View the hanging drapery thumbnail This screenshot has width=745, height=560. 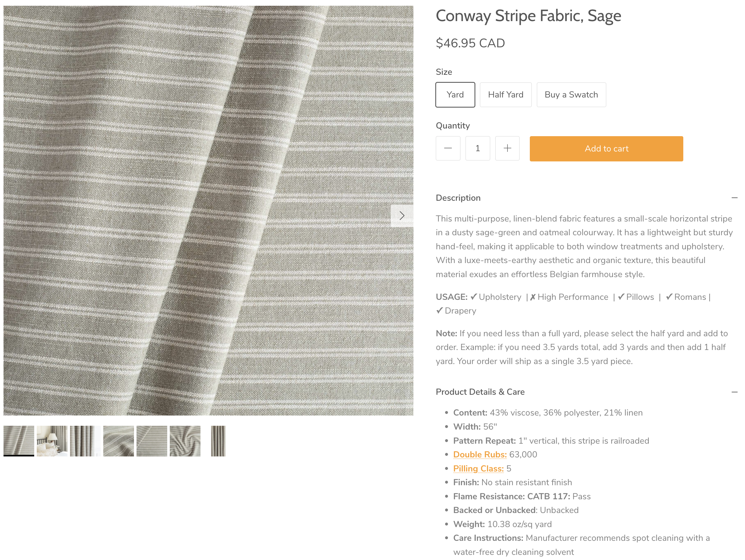[85, 441]
